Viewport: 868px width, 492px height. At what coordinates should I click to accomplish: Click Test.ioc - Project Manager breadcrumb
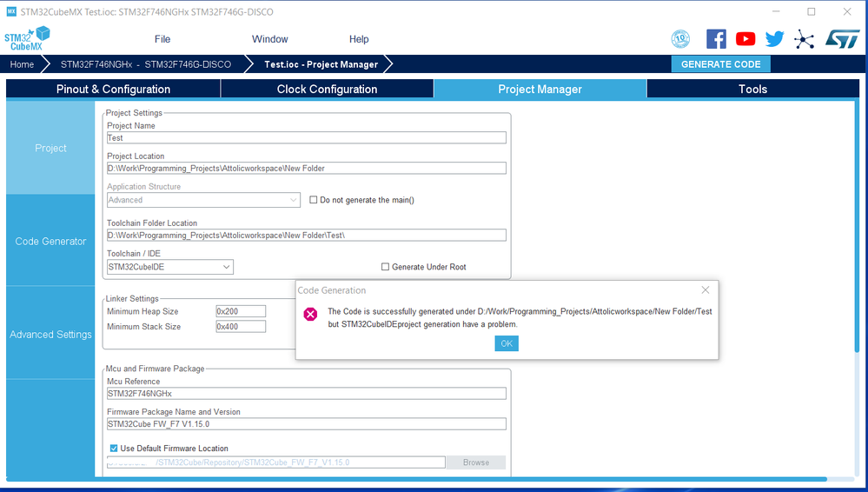(321, 64)
